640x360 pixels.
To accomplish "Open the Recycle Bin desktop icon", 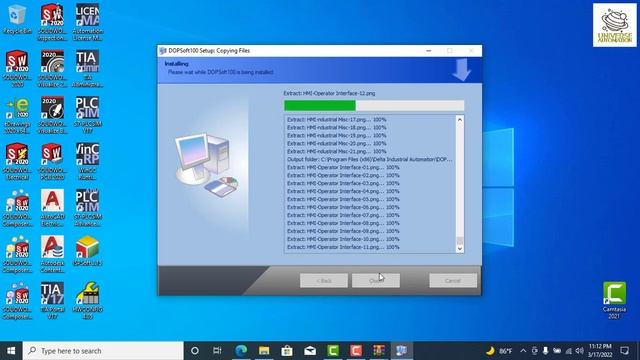I will pos(17,19).
